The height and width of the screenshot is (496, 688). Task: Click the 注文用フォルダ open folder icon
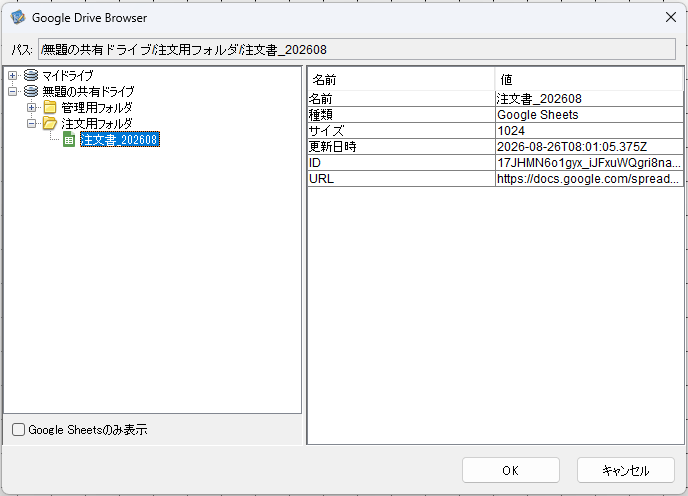pyautogui.click(x=50, y=123)
